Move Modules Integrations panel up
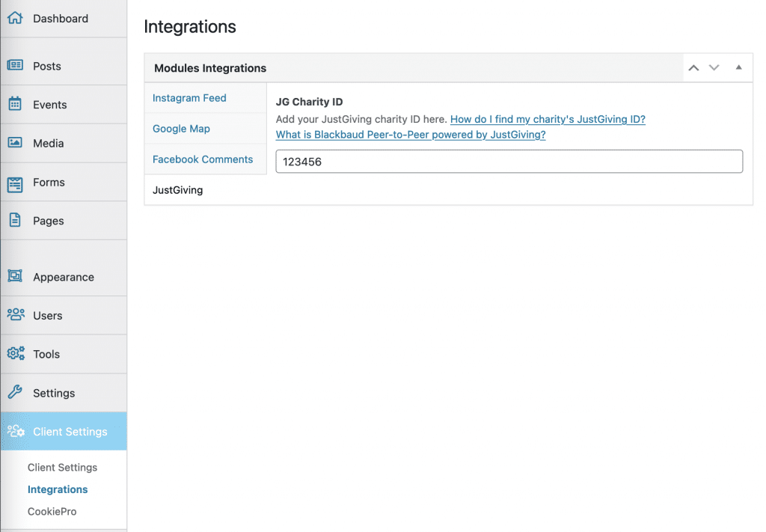The width and height of the screenshot is (766, 532). 693,68
